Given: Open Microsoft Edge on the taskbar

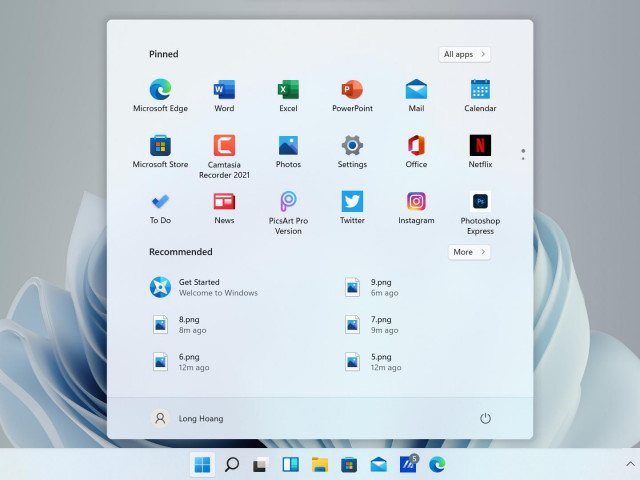Looking at the screenshot, I should pos(437,464).
